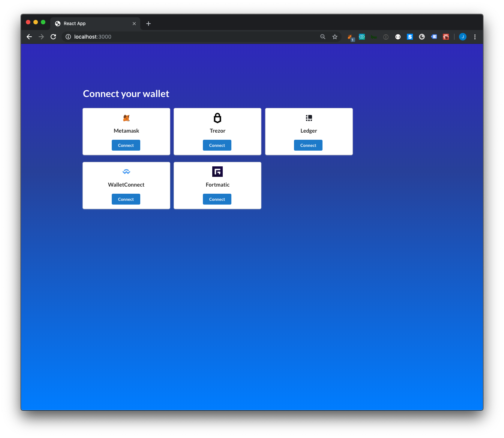Click the Connect your wallet heading

point(126,94)
